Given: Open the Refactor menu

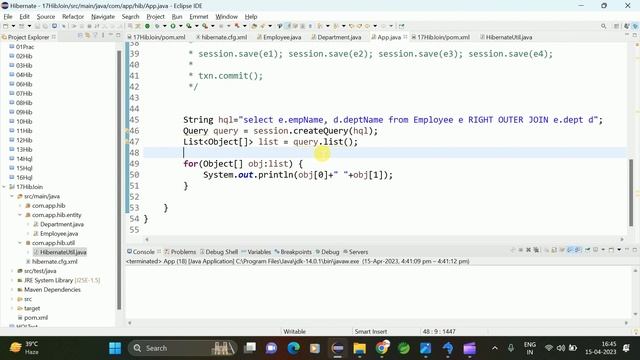Looking at the screenshot, I should [x=73, y=17].
